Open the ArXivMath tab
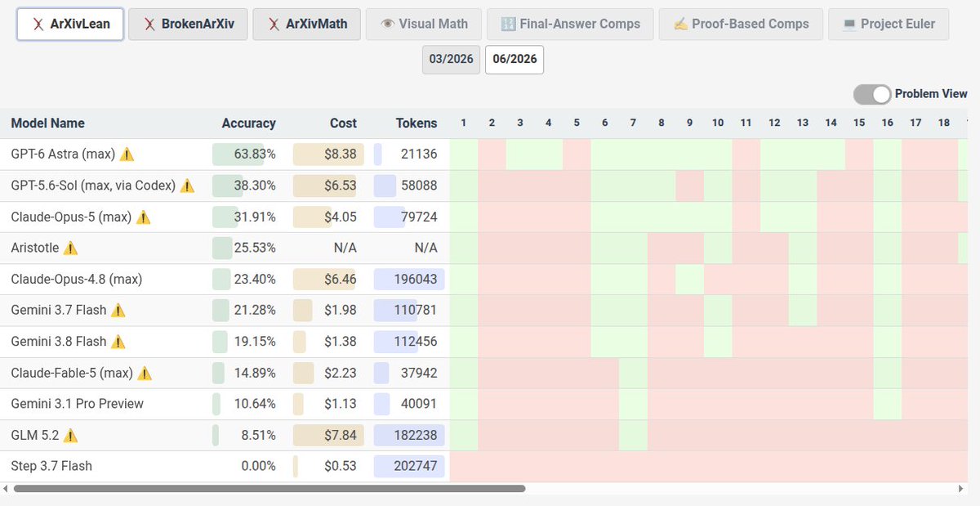 tap(306, 24)
